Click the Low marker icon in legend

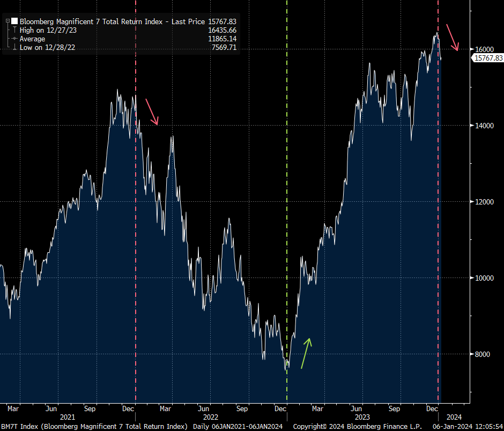(14, 48)
